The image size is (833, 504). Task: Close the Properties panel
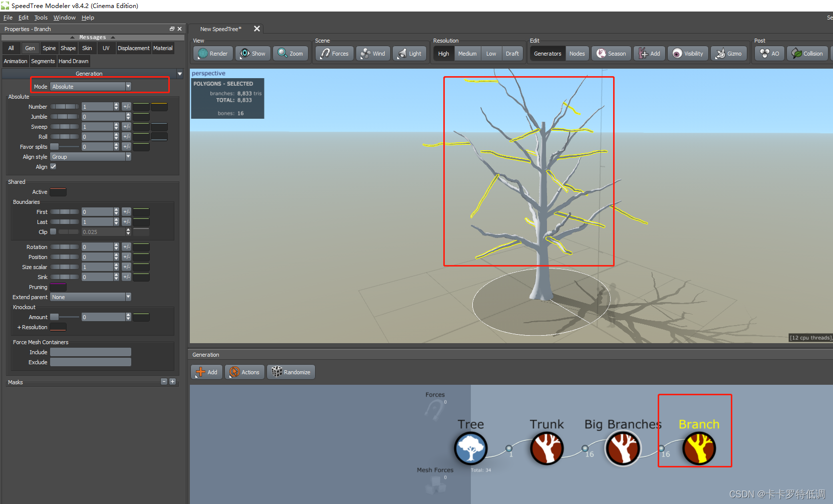pyautogui.click(x=180, y=29)
